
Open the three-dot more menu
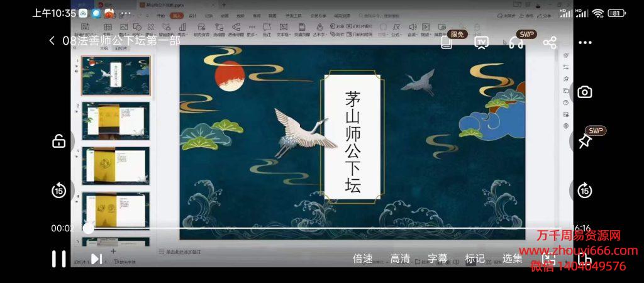(x=585, y=42)
